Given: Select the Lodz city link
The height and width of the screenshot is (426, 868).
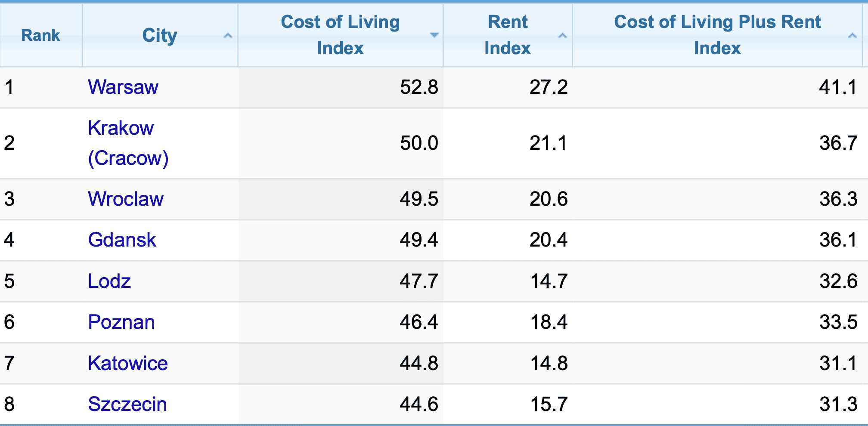Looking at the screenshot, I should [109, 281].
